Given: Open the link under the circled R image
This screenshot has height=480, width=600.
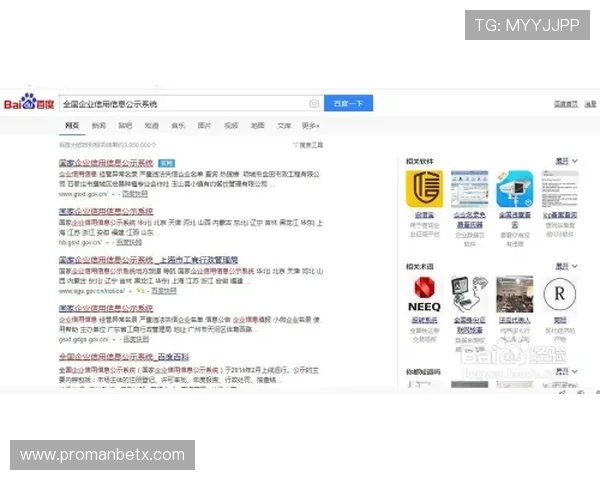Looking at the screenshot, I should tap(560, 320).
